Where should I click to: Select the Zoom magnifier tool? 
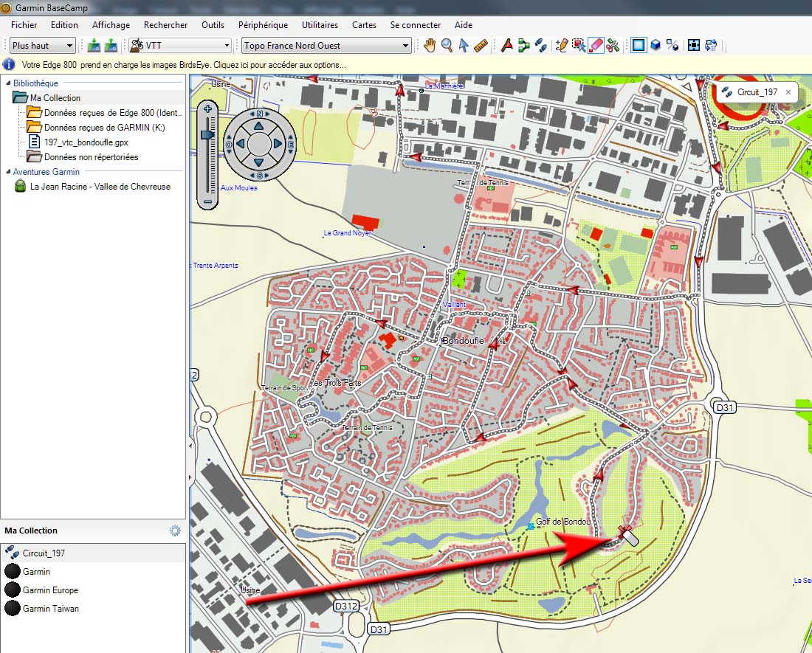(x=447, y=46)
